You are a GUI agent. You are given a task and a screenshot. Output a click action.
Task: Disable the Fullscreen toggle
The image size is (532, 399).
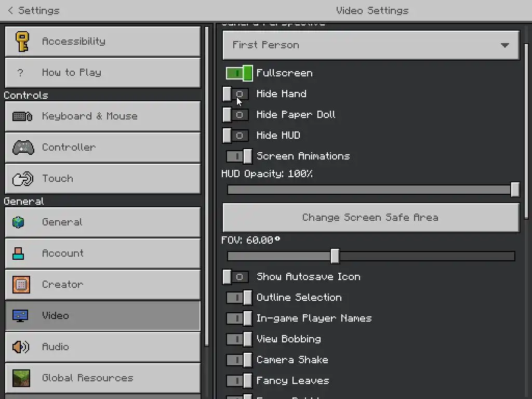point(239,73)
